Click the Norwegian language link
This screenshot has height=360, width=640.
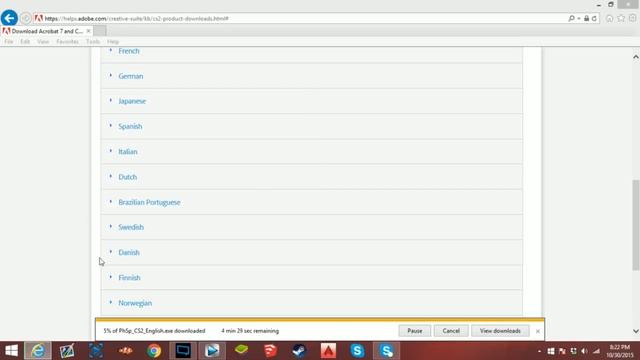(135, 303)
